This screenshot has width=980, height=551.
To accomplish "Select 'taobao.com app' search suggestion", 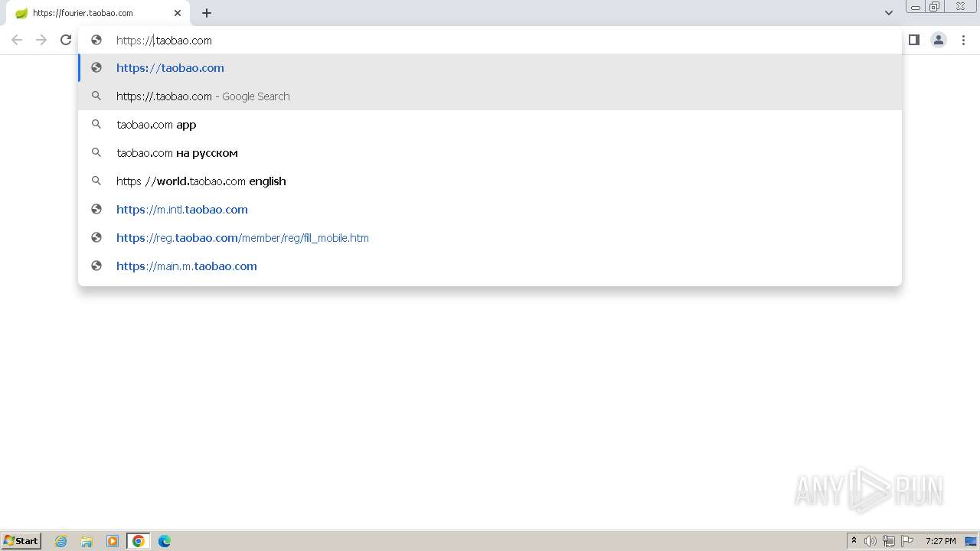I will 490,124.
